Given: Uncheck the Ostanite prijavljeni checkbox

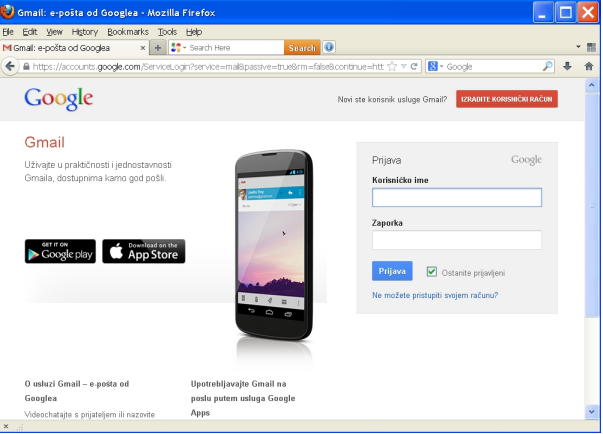Looking at the screenshot, I should 431,272.
